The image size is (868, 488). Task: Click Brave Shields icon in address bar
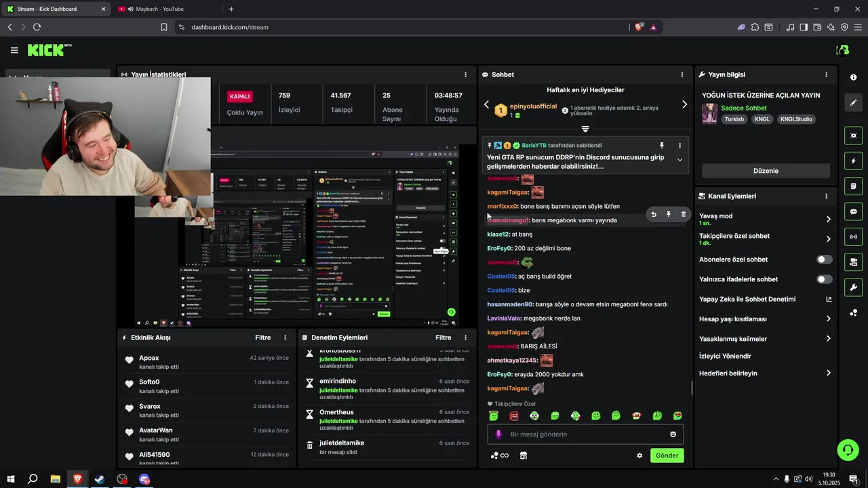click(639, 27)
